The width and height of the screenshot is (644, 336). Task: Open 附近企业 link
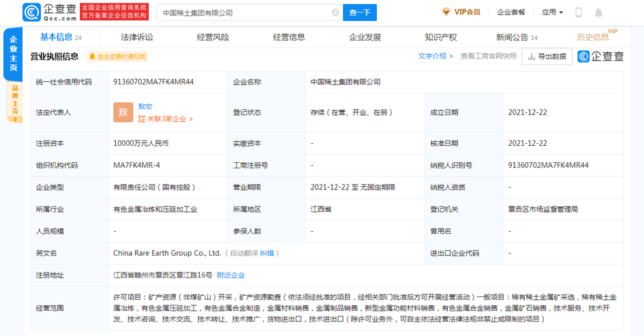tap(231, 275)
